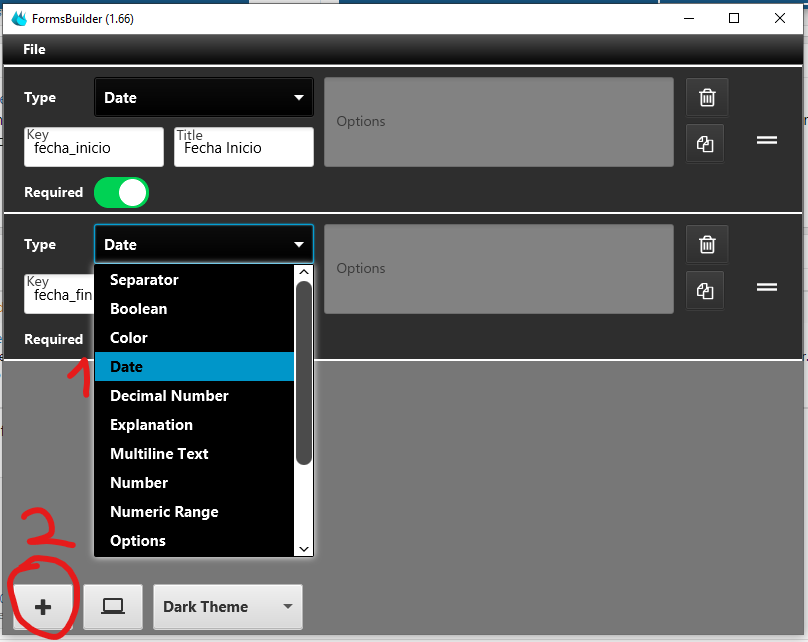This screenshot has width=808, height=642.
Task: Focus the Key field containing fecha_inicio
Action: click(94, 147)
